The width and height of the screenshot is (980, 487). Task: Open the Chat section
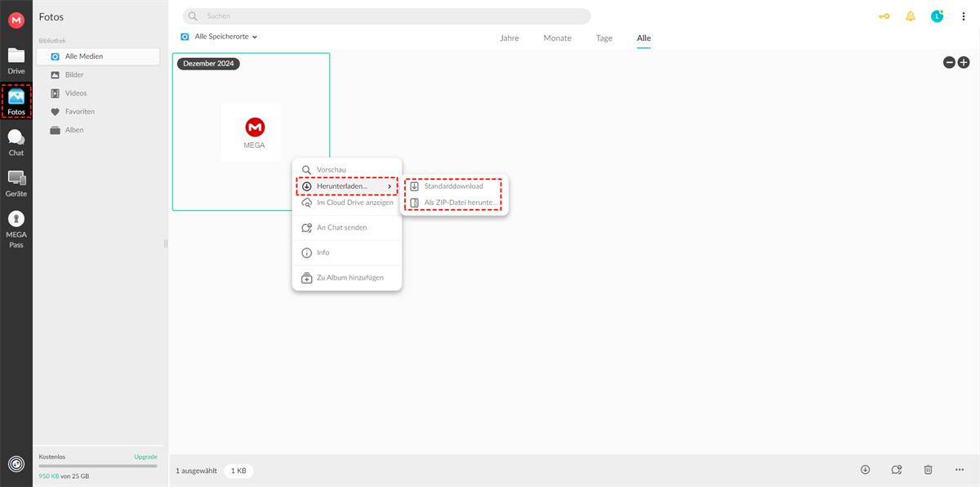tap(16, 143)
